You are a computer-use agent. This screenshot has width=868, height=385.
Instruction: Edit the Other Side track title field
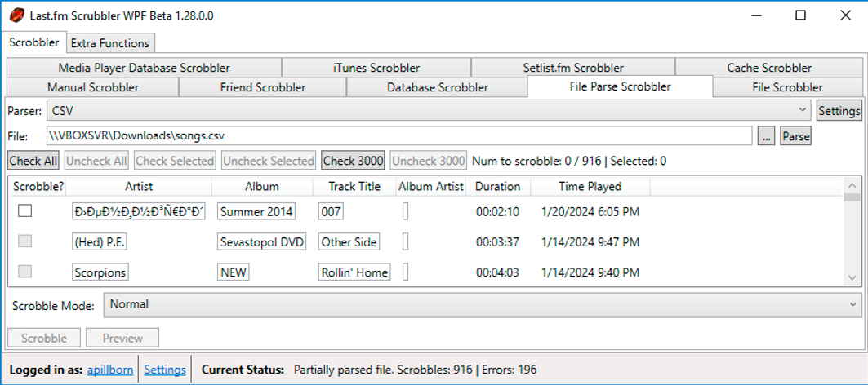349,241
